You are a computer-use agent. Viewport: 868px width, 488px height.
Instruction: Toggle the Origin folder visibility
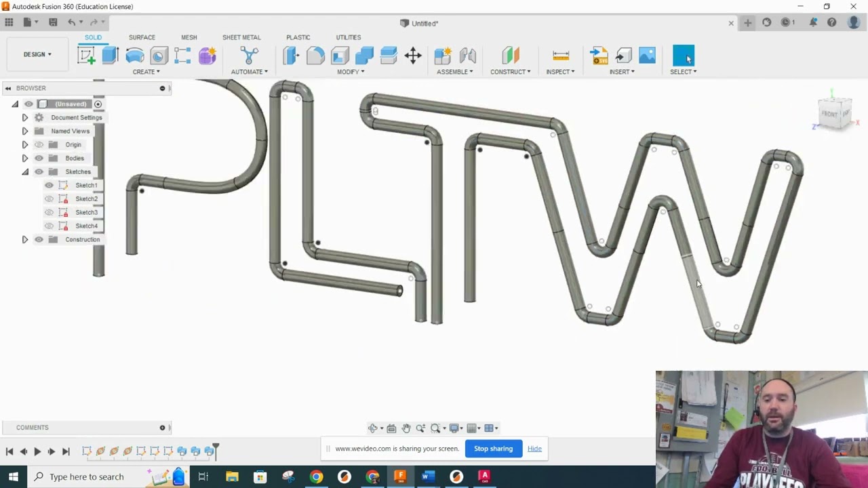[39, 144]
